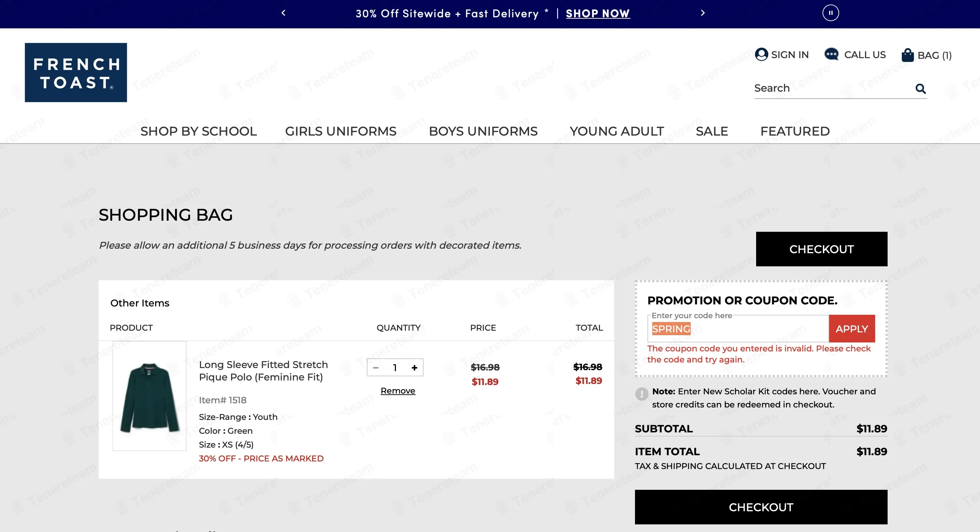Viewport: 980px width, 532px height.
Task: Advance to the next promo banner
Action: point(703,13)
